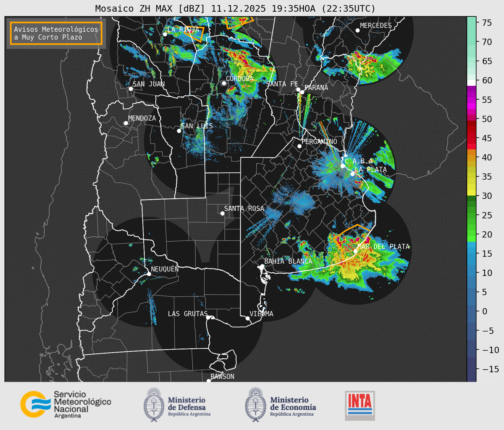Click the Santa Rosa city marker dot
This screenshot has width=504, height=430.
click(x=222, y=213)
